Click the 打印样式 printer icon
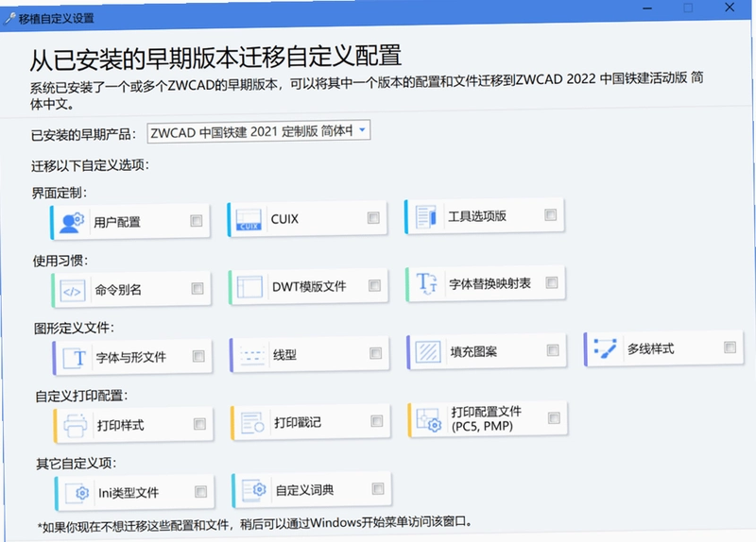The width and height of the screenshot is (756, 542). point(76,426)
